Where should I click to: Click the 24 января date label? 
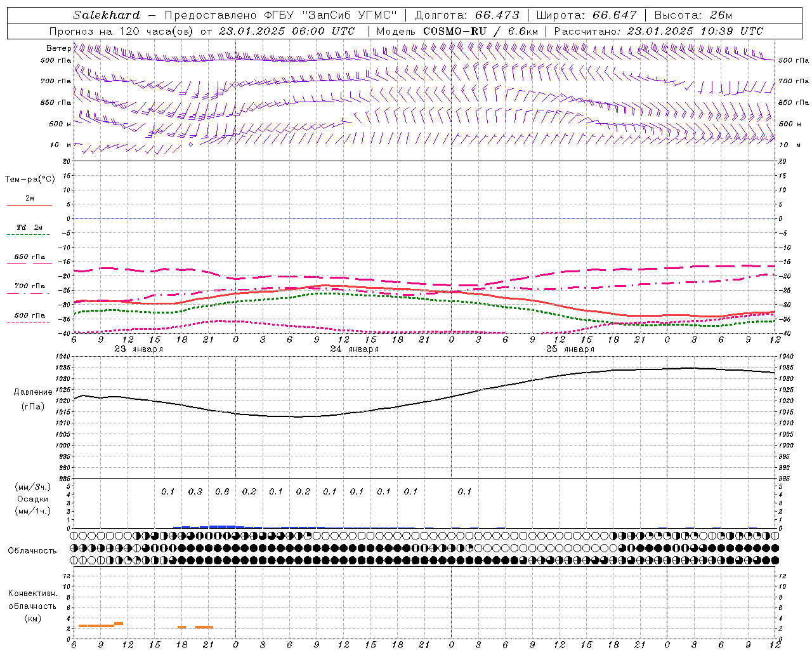(355, 349)
